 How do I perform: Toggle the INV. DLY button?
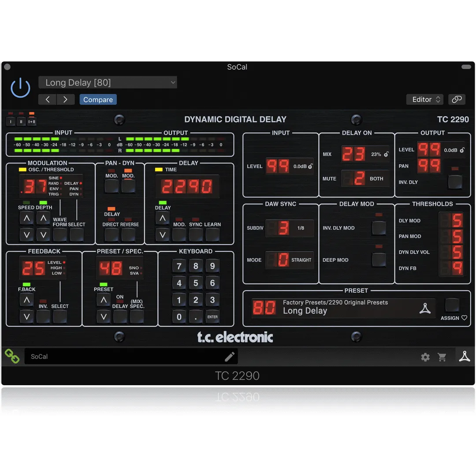(x=455, y=182)
